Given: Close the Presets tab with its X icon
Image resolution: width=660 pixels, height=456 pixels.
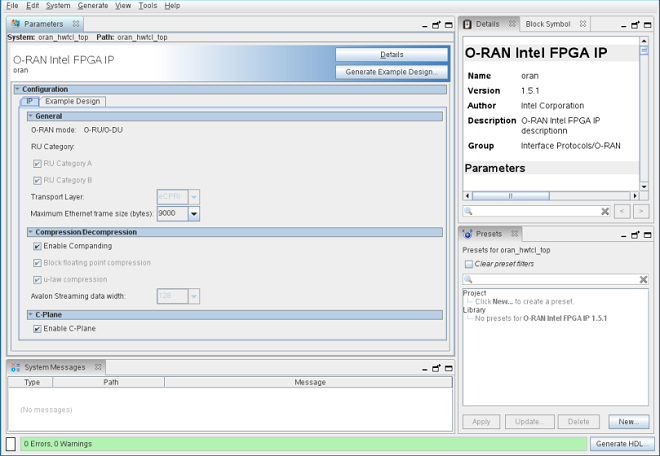Looking at the screenshot, I should pos(514,233).
